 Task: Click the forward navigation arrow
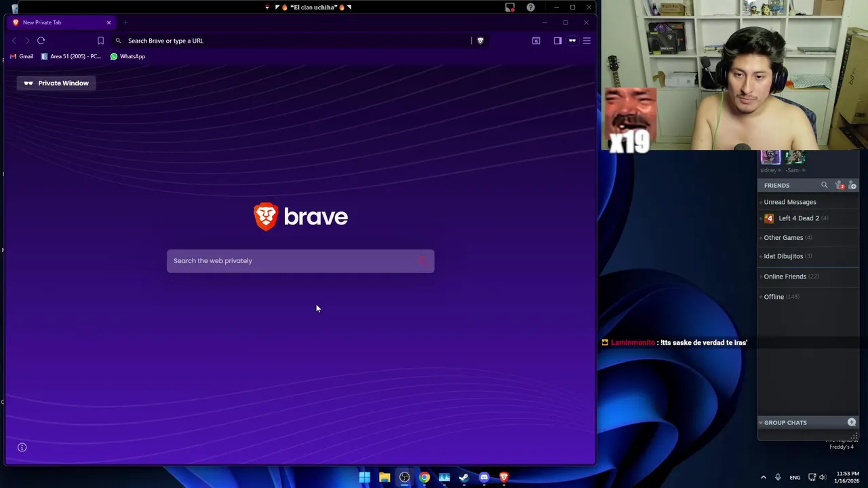click(x=27, y=41)
